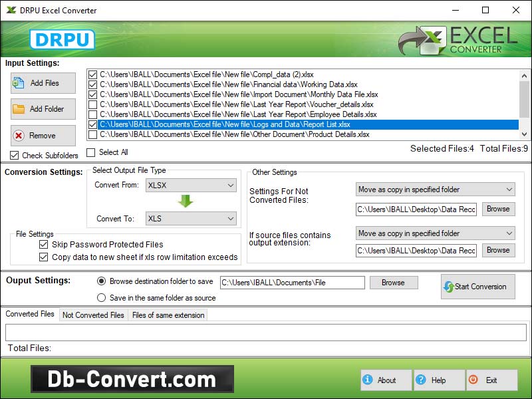
Task: Expand Settings For Not Converted Files dropdown
Action: tap(435, 190)
